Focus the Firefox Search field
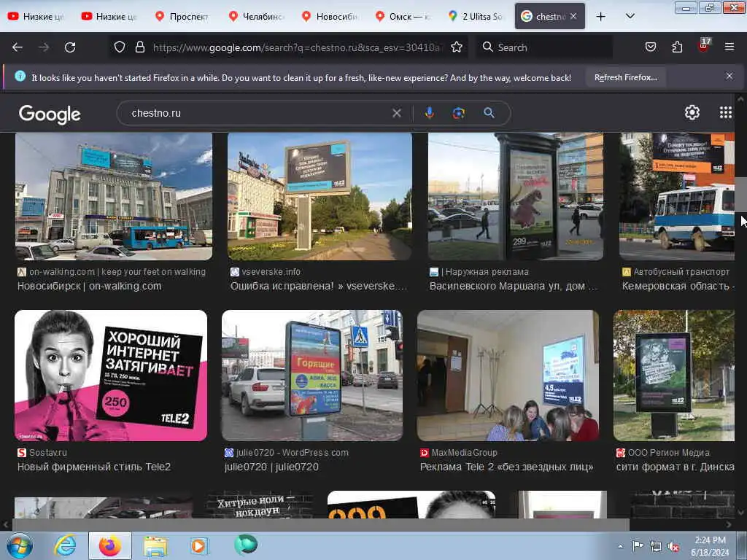Image resolution: width=747 pixels, height=560 pixels. tap(544, 47)
